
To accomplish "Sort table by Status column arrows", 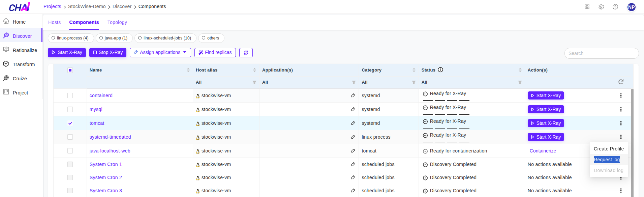I will point(520,70).
